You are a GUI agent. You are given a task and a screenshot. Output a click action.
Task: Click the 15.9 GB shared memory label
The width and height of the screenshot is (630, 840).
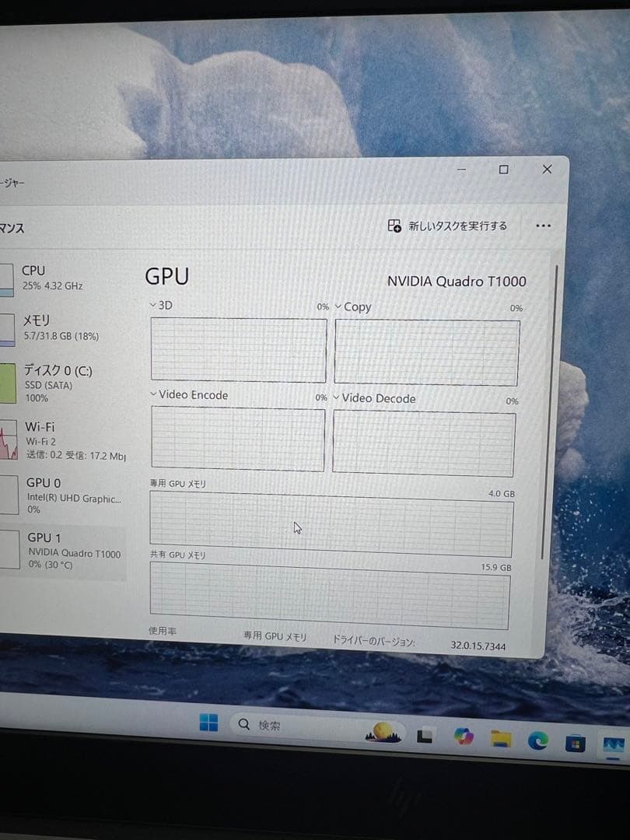496,567
